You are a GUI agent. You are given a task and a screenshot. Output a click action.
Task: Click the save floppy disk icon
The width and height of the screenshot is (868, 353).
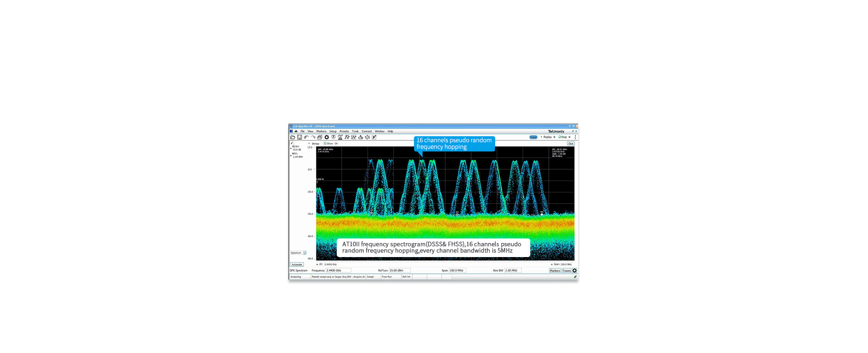(299, 137)
